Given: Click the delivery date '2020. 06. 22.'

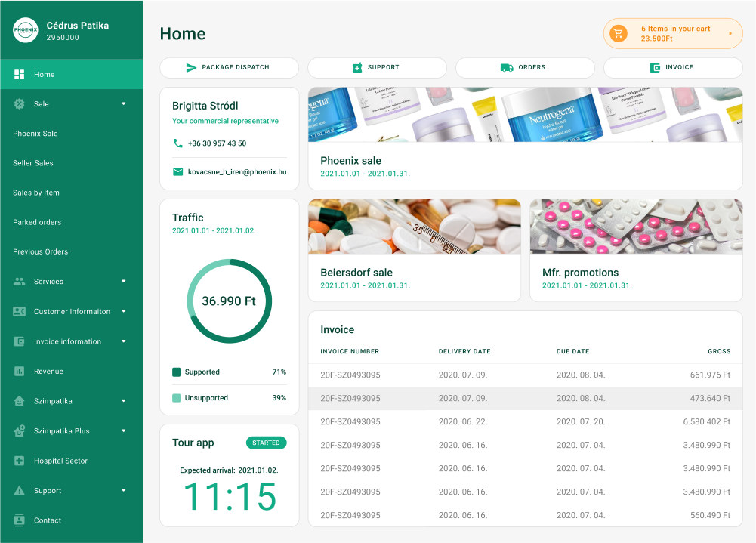Looking at the screenshot, I should 463,421.
